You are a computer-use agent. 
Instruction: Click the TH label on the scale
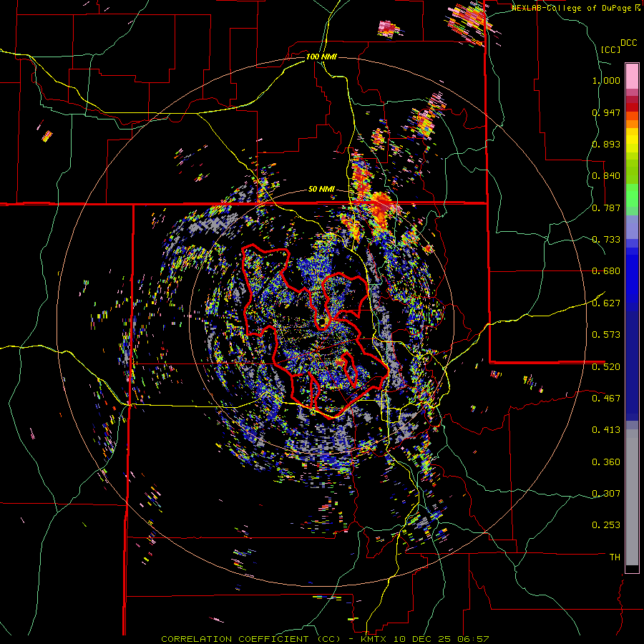tap(615, 557)
